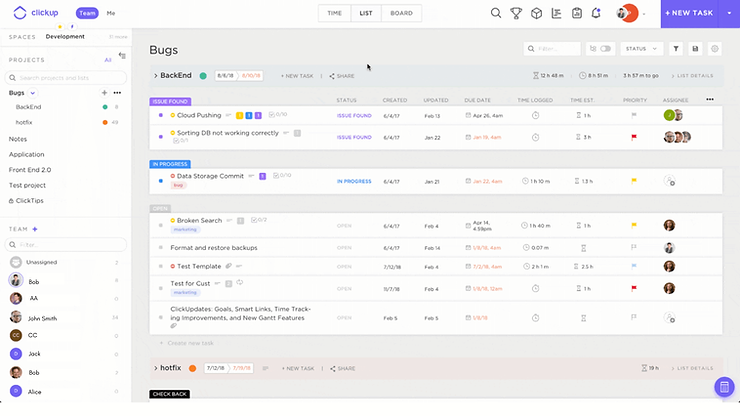Click the BackEnd green color dot
This screenshot has height=416, width=740.
pos(203,76)
